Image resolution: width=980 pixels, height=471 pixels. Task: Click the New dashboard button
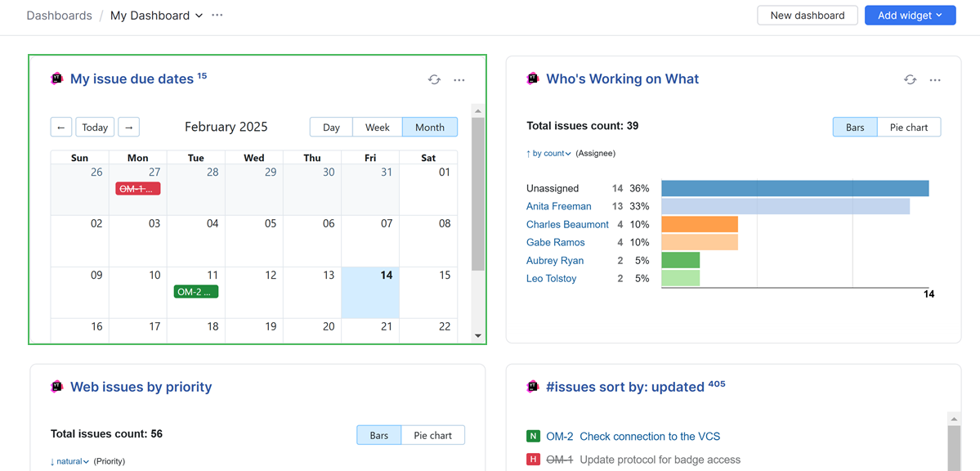pos(807,15)
